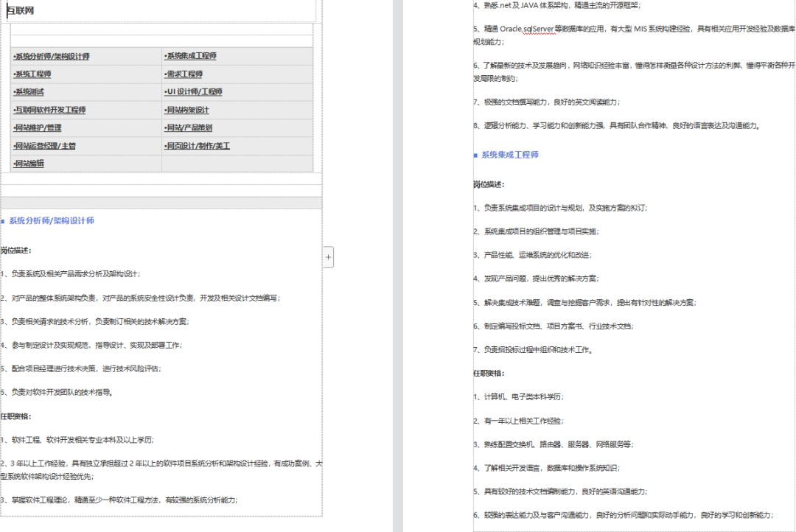Click the UI设计师/工程师 link

click(193, 92)
